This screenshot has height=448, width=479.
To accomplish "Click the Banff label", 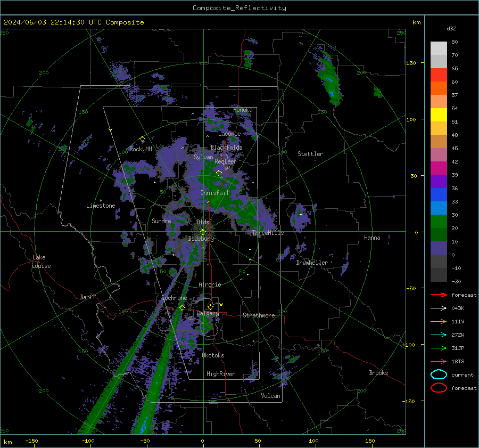I will (88, 297).
